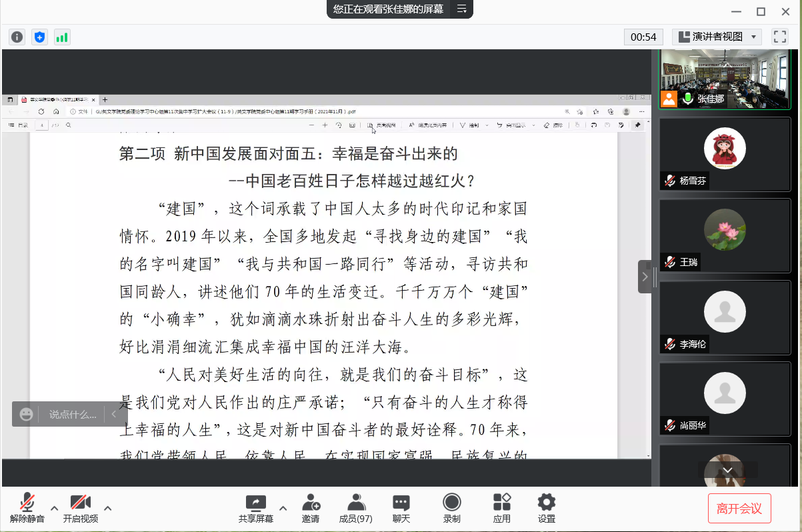The image size is (802, 532).
Task: Check network signal strength icon
Action: [62, 37]
